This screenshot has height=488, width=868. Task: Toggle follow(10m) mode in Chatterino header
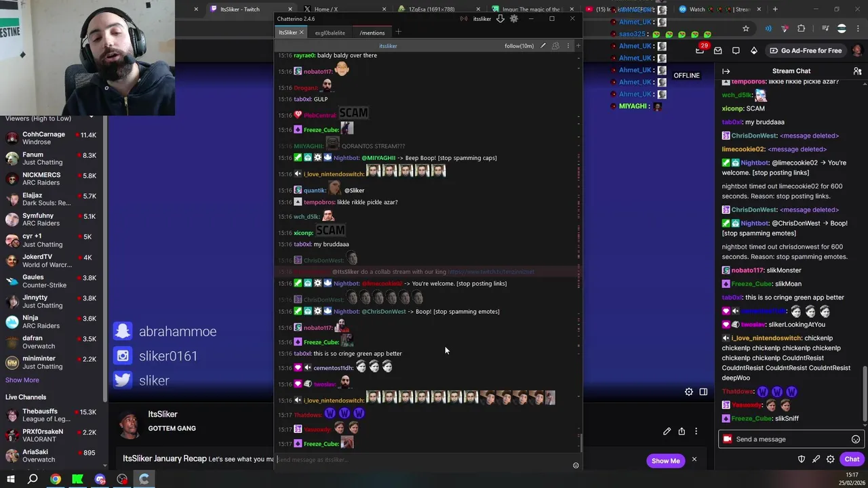point(519,46)
